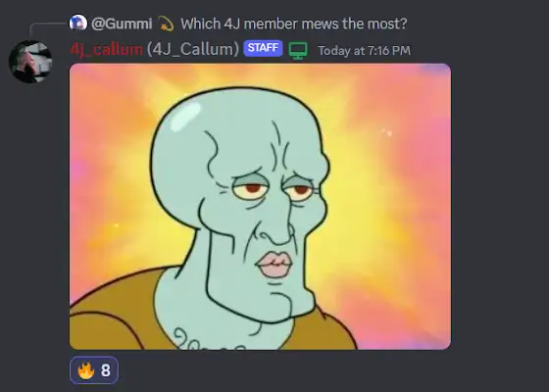Click the curved reply arrow icon beside @Gummi

[x=167, y=24]
